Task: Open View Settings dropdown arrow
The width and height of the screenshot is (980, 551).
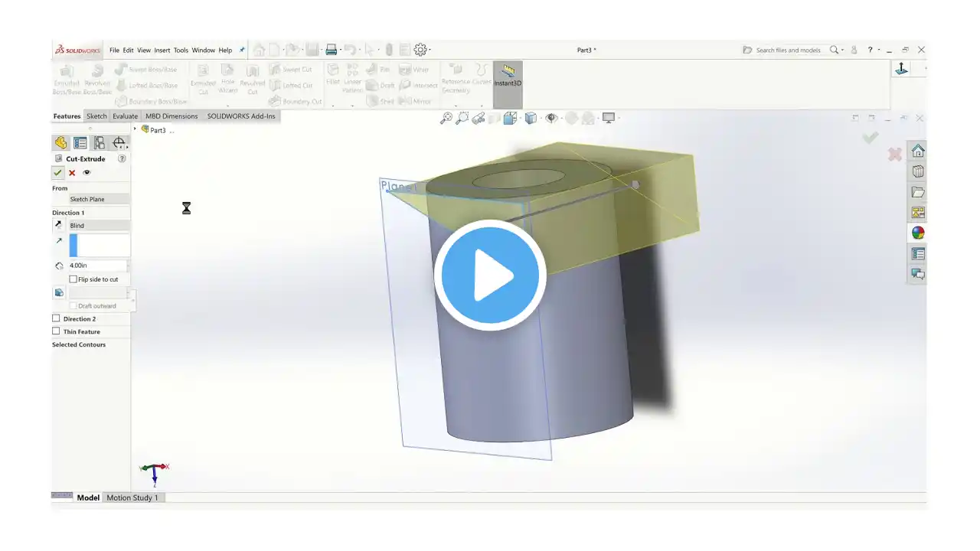Action: [x=618, y=119]
